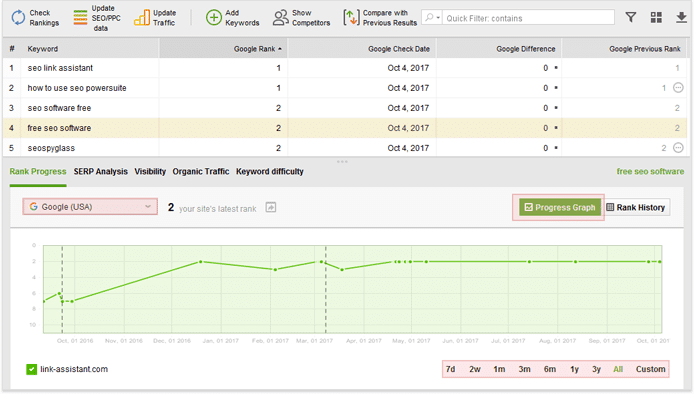
Task: Select keyword row seospyglass
Action: click(x=346, y=147)
